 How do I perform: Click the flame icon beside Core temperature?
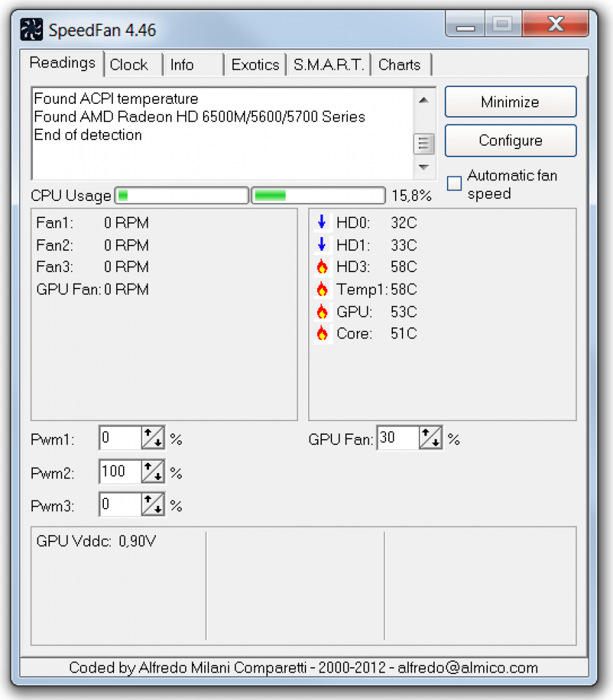[322, 334]
